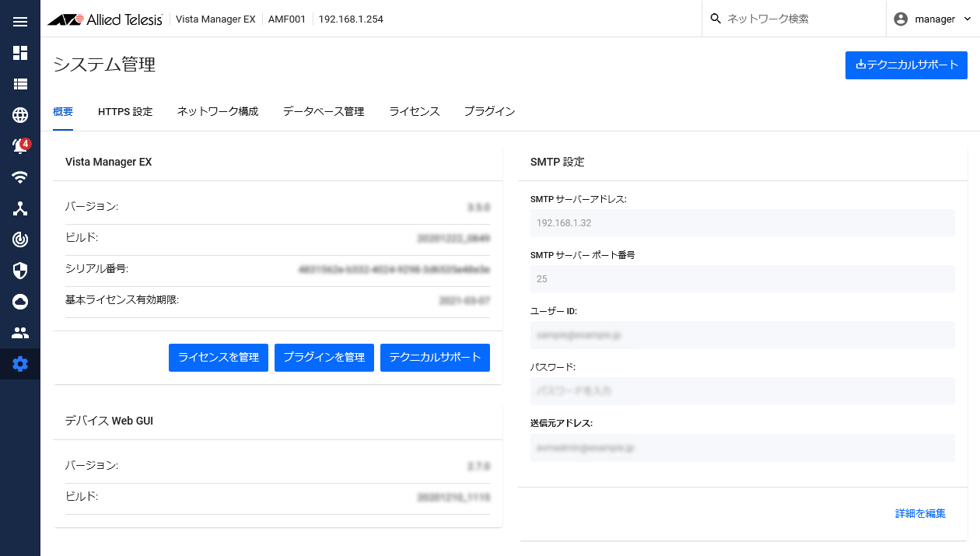Switch to the HTTPS 設定 tab

click(125, 111)
